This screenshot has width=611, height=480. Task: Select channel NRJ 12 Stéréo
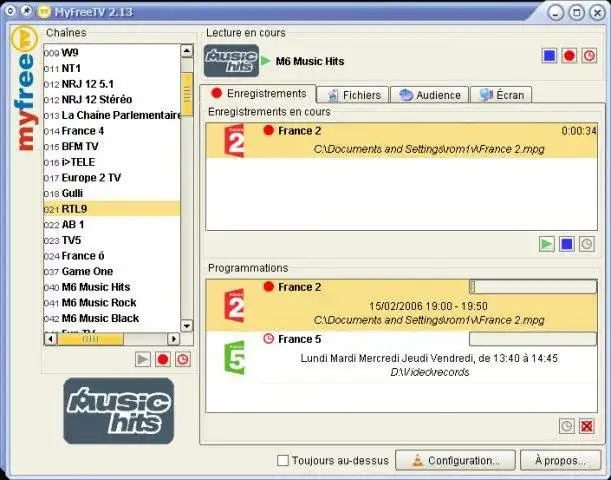pyautogui.click(x=112, y=99)
